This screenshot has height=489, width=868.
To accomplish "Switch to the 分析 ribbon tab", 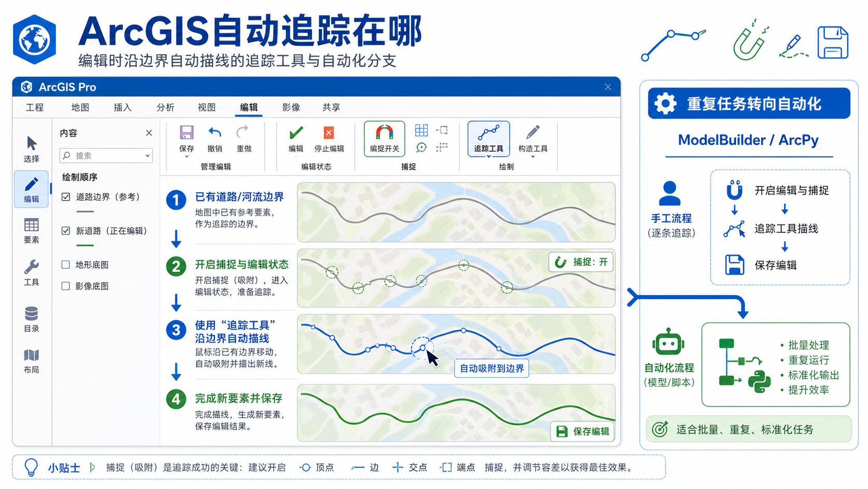I will (x=166, y=107).
